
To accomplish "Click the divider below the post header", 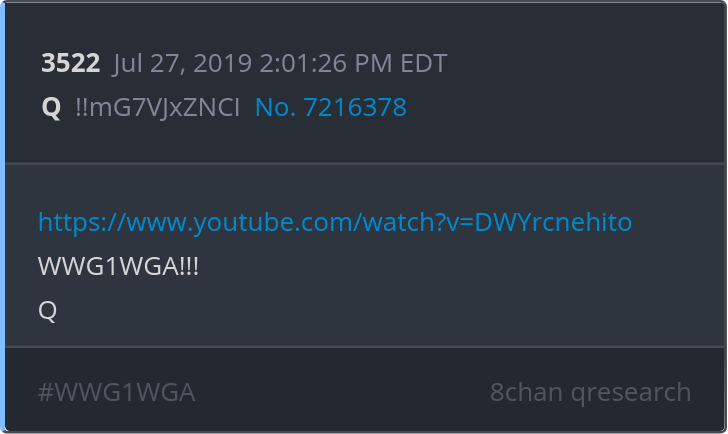I will pos(365,163).
